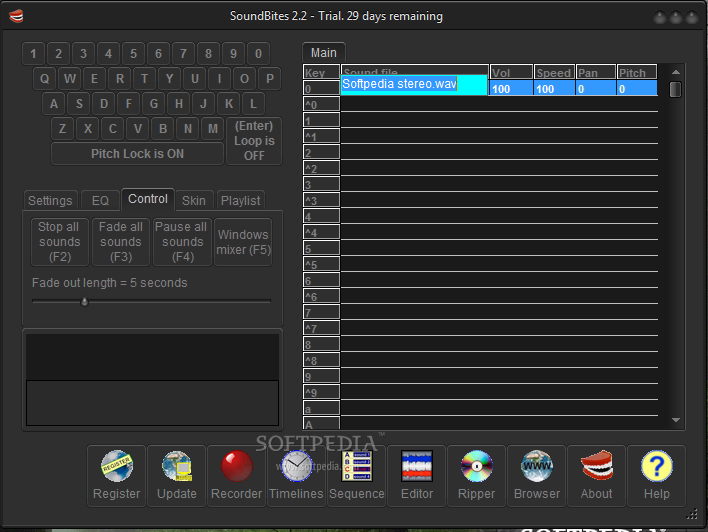Open the Playlist tab
Screen dimensions: 708x532
click(x=240, y=201)
